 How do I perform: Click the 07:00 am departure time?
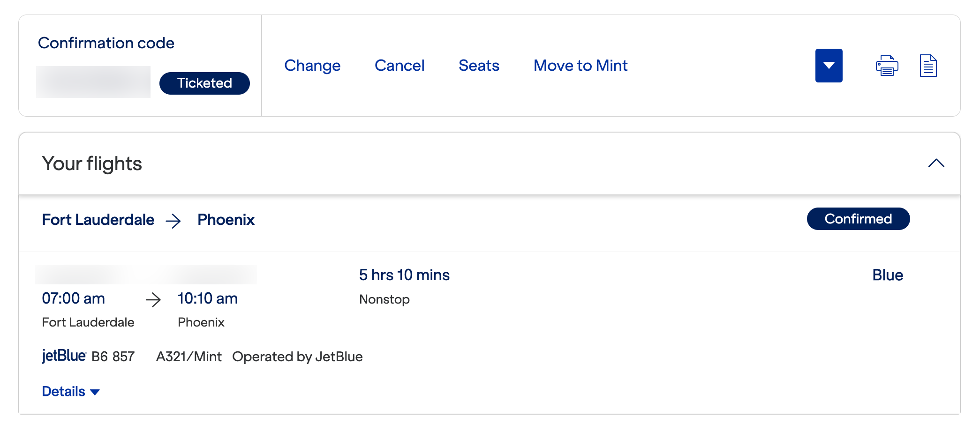point(74,298)
